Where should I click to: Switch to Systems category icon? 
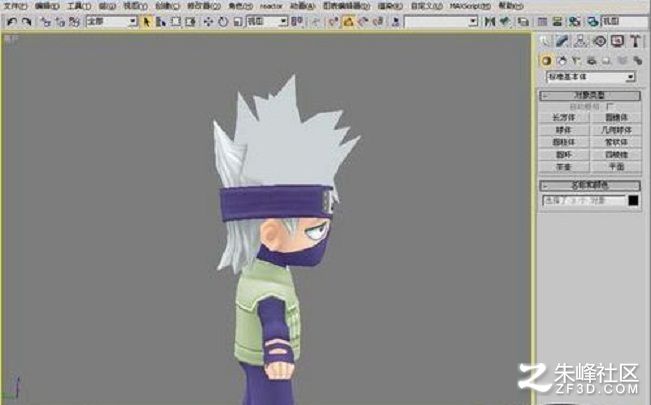637,61
